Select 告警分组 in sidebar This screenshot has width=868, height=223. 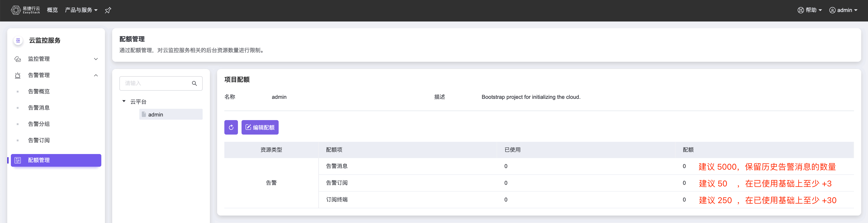(39, 124)
